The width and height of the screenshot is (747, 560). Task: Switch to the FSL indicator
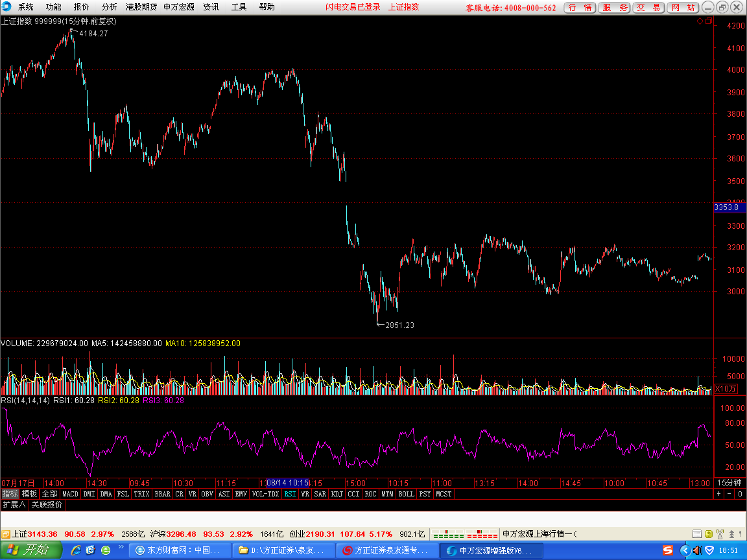(x=123, y=494)
